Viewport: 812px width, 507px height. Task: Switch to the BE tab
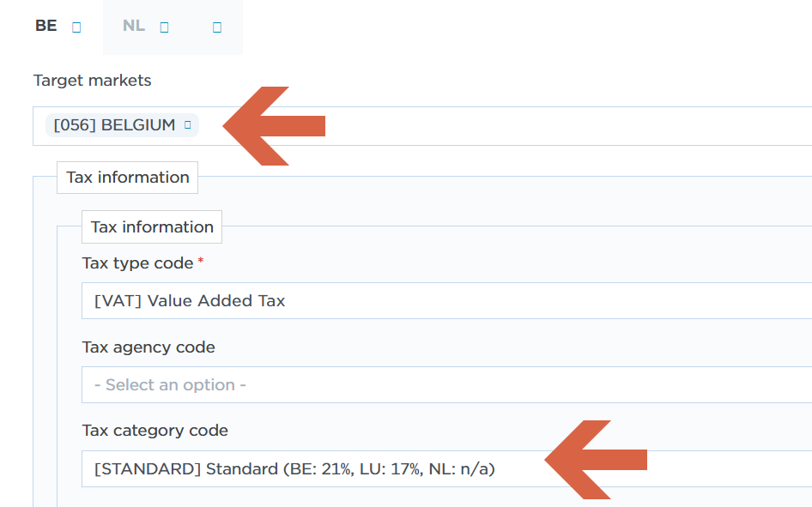(x=46, y=26)
